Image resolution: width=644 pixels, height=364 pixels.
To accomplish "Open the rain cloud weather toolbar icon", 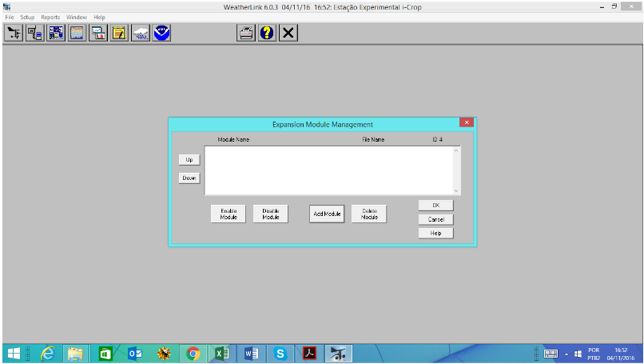I will [141, 33].
